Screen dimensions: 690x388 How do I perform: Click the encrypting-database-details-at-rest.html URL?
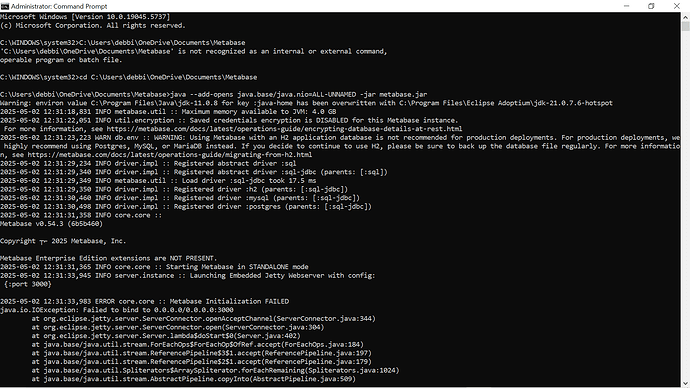point(284,129)
